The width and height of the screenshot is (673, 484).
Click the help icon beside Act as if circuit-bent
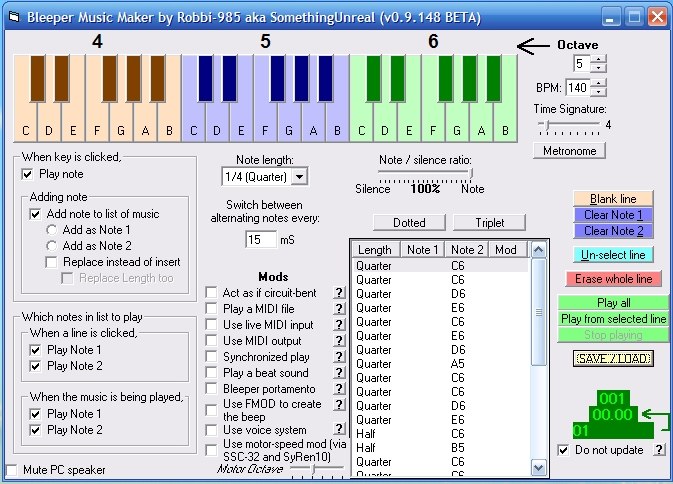339,293
